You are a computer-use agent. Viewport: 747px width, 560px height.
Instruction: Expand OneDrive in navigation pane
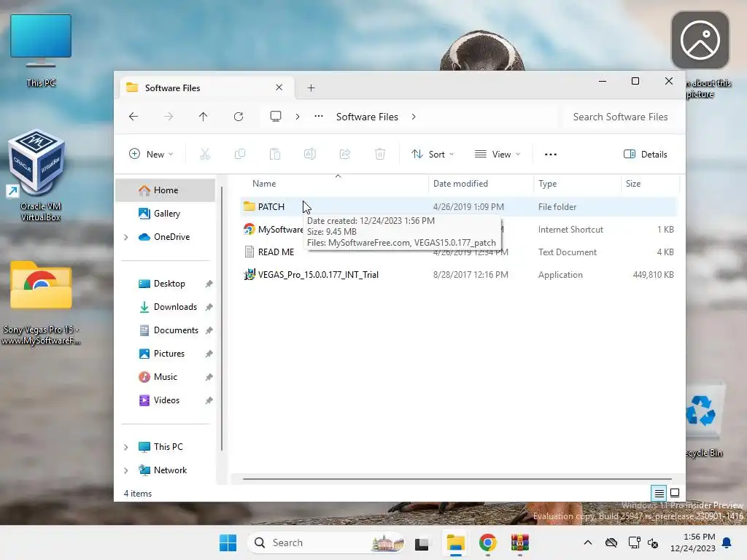point(125,237)
